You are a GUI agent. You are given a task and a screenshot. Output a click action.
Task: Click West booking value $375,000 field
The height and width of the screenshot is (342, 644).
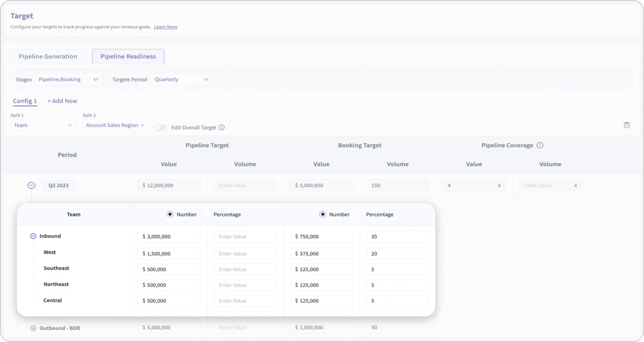coord(322,253)
